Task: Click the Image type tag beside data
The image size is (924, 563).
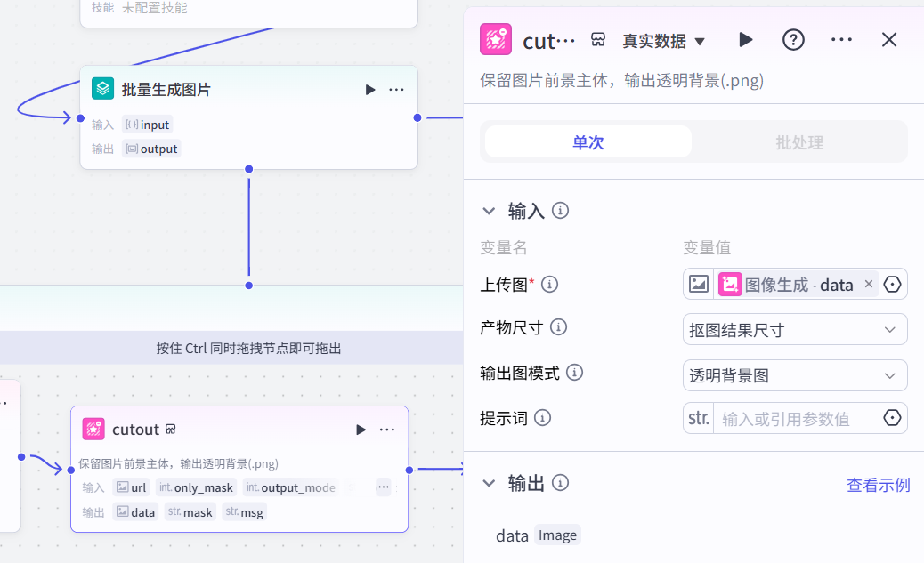Action: click(557, 535)
